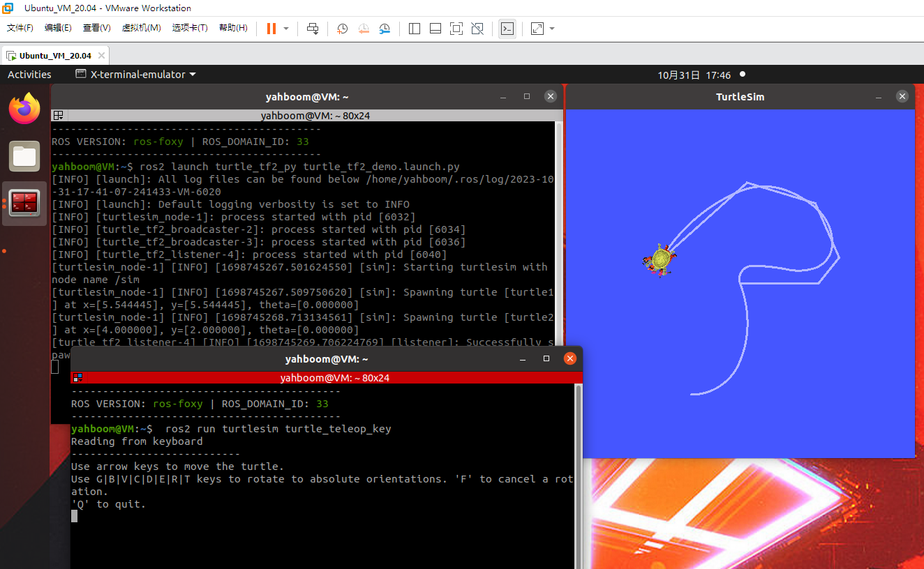This screenshot has height=569, width=924.
Task: Click the VMware console view icon
Action: click(x=507, y=29)
